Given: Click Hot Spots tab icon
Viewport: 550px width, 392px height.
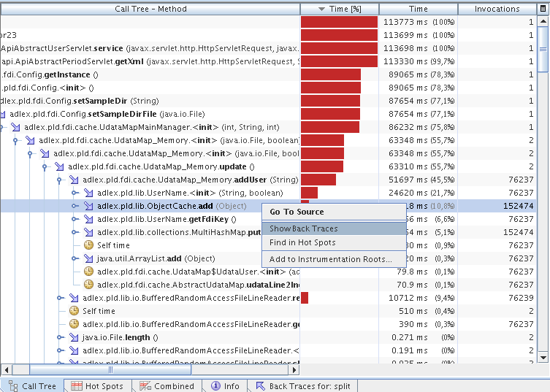Looking at the screenshot, I should pyautogui.click(x=77, y=386).
